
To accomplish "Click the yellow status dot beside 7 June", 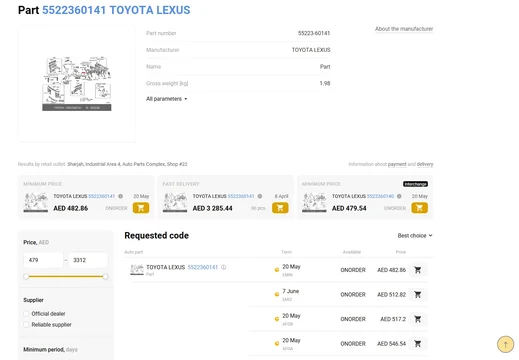I will (x=277, y=294).
